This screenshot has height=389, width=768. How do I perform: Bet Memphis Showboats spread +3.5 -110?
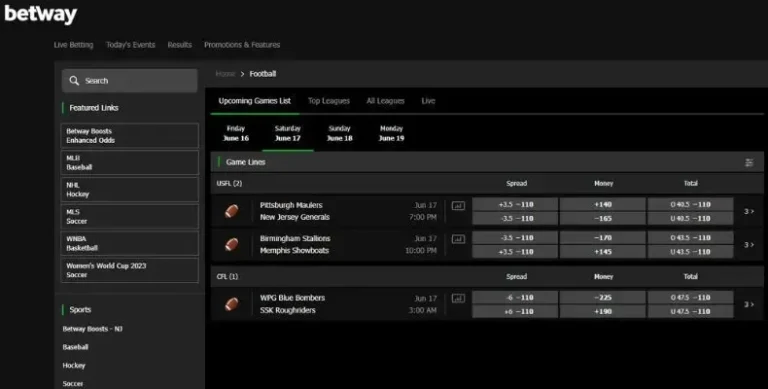(515, 252)
